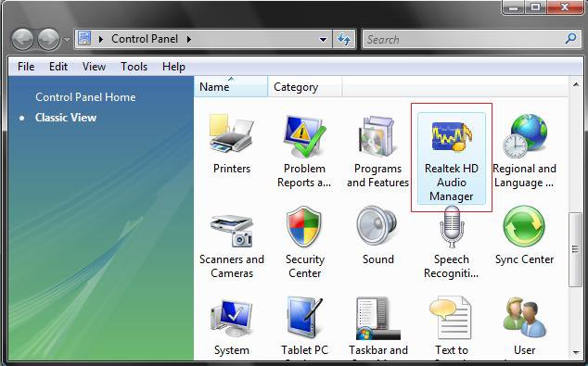Open the Edit menu
Image resolution: width=588 pixels, height=366 pixels.
tap(58, 67)
